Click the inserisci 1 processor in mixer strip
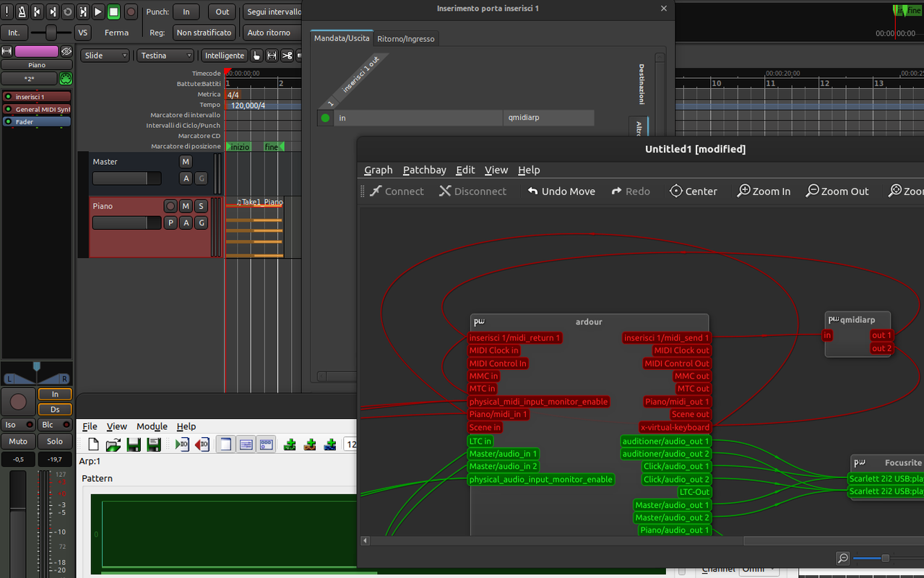The width and height of the screenshot is (924, 578). [x=37, y=97]
